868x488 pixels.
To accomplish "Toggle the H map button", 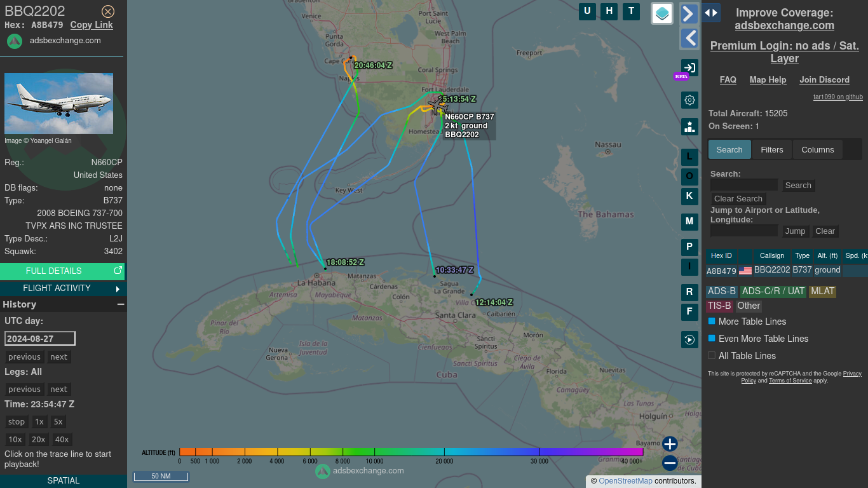I will click(609, 11).
